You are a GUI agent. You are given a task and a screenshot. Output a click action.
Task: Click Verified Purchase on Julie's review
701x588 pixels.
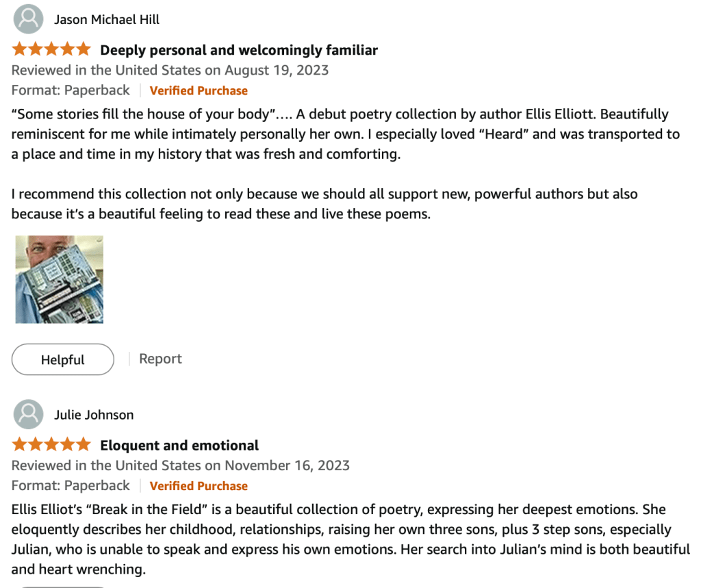click(x=199, y=486)
